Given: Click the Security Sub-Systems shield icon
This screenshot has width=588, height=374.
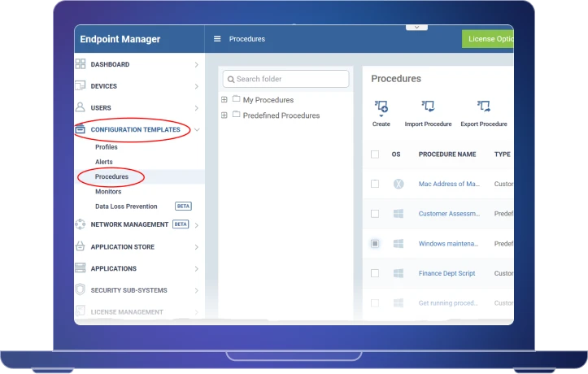Looking at the screenshot, I should pyautogui.click(x=81, y=290).
